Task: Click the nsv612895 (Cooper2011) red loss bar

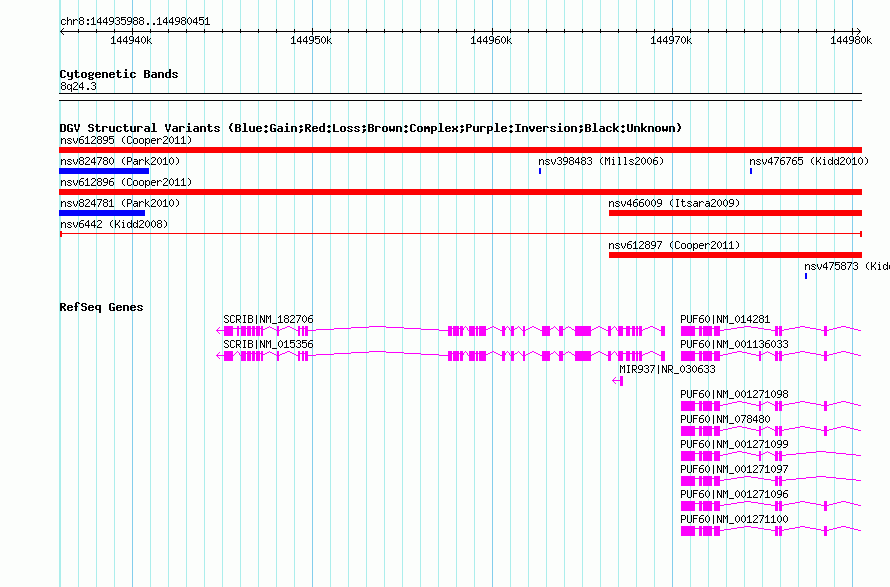Action: pyautogui.click(x=460, y=150)
